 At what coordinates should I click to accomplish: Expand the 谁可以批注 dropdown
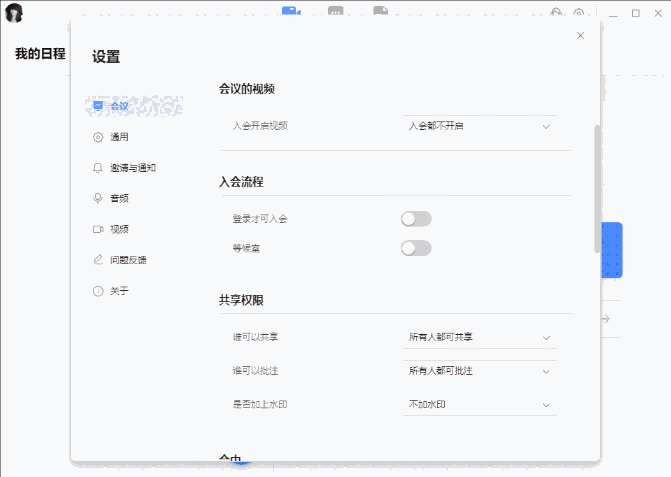coord(480,371)
